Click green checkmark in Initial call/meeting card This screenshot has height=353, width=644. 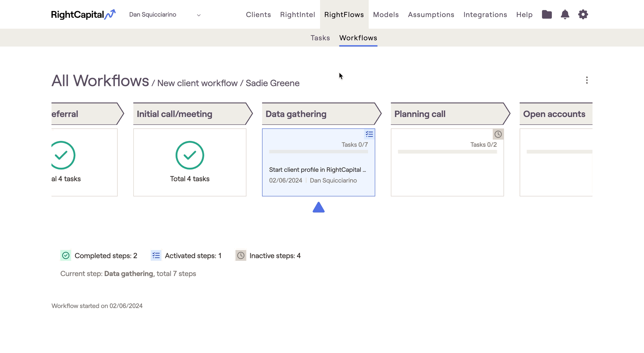coord(190,155)
